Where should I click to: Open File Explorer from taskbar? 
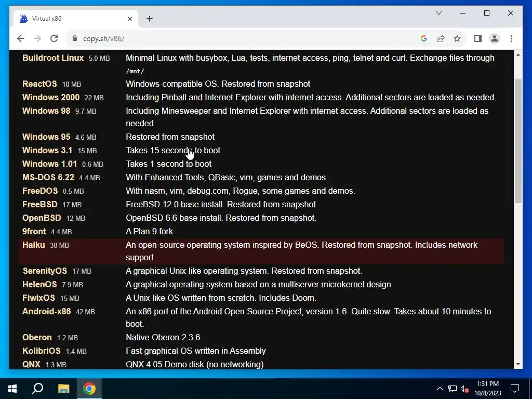click(63, 389)
